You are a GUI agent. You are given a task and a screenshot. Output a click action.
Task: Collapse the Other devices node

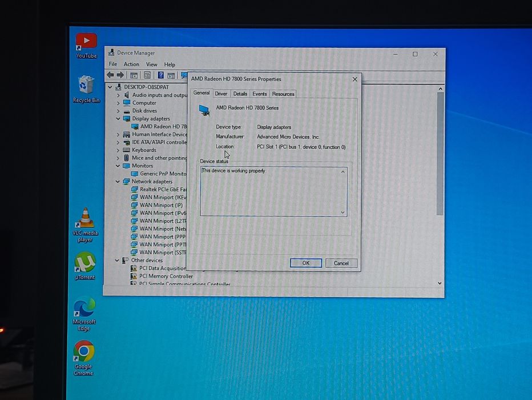coord(117,261)
